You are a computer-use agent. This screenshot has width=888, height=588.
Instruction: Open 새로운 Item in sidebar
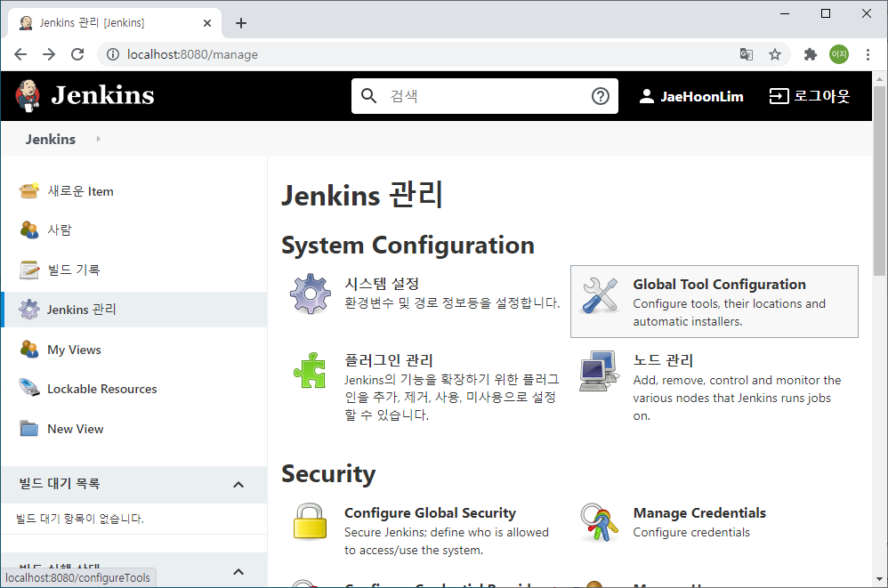[80, 191]
